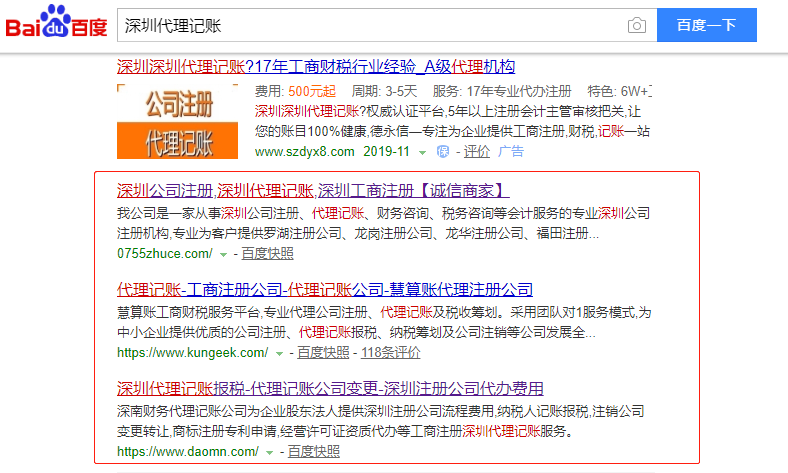788x473 pixels.
Task: Expand the dropdown arrow next to szdyx8.com 2019-11
Action: point(422,152)
